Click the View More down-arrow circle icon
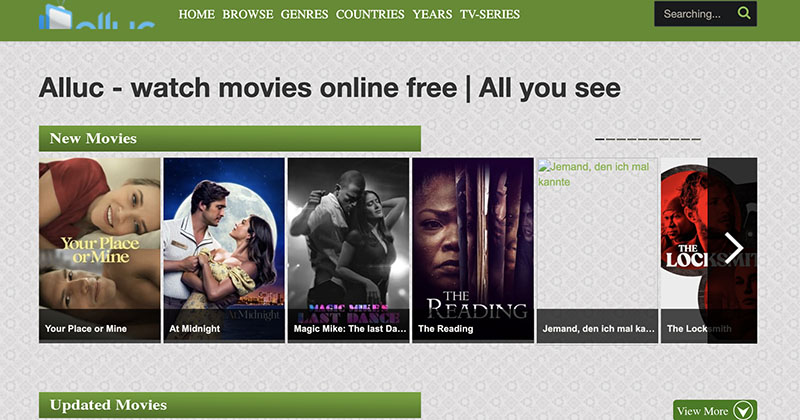This screenshot has width=800, height=420. tap(743, 411)
